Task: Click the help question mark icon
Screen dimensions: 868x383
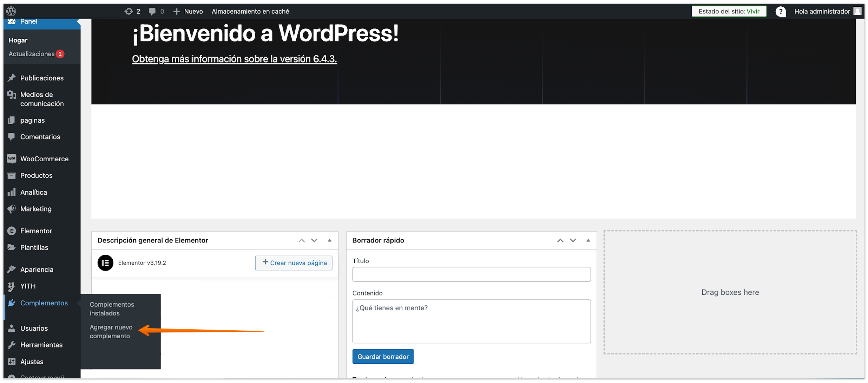Action: coord(780,12)
